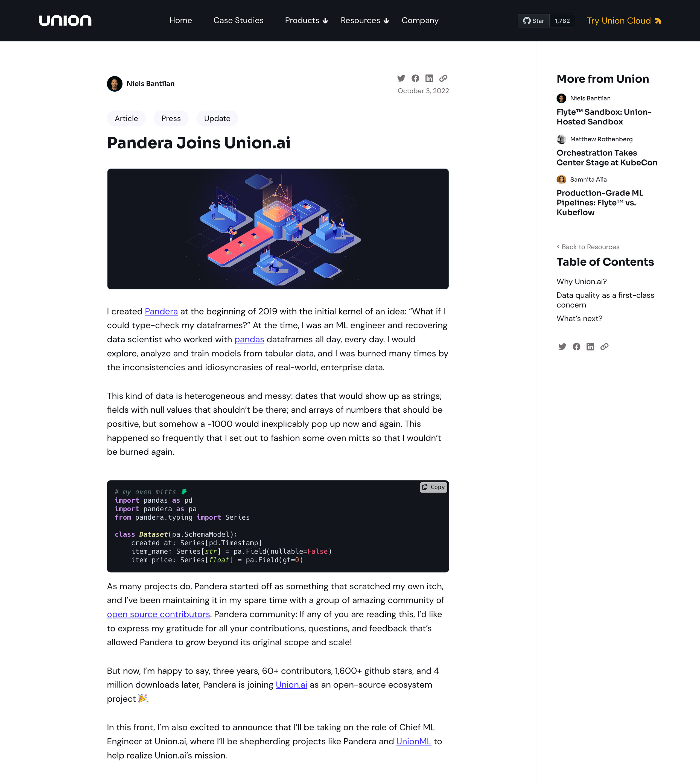This screenshot has height=784, width=700.
Task: Open Niels Bantilan author avatar
Action: (x=115, y=84)
